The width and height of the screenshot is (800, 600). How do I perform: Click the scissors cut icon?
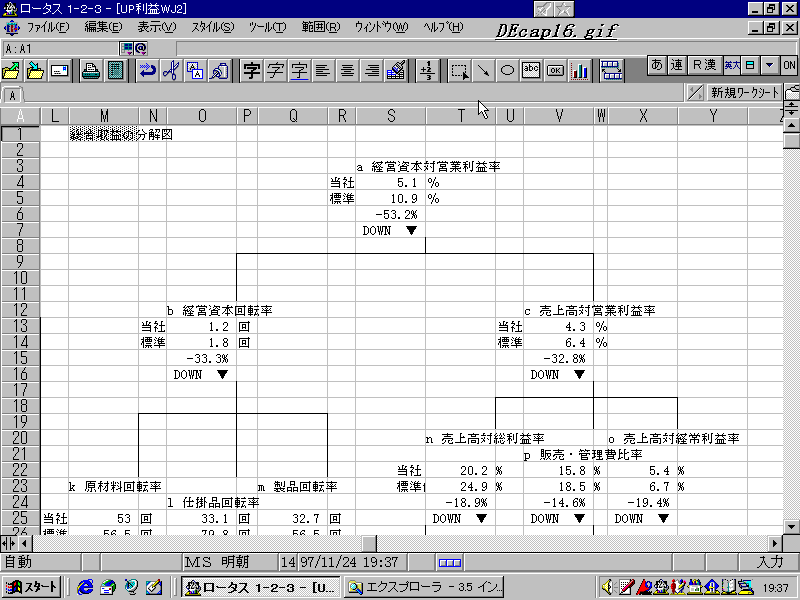click(170, 70)
